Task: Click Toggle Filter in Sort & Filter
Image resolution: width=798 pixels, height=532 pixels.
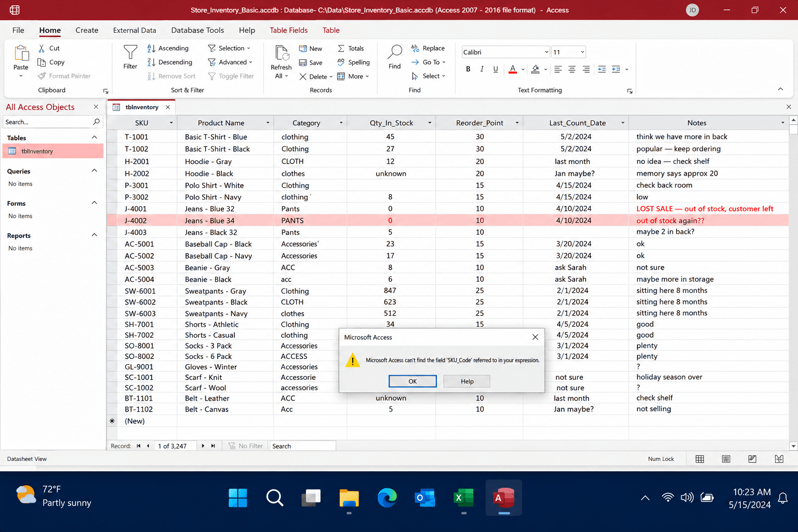Action: 231,76
